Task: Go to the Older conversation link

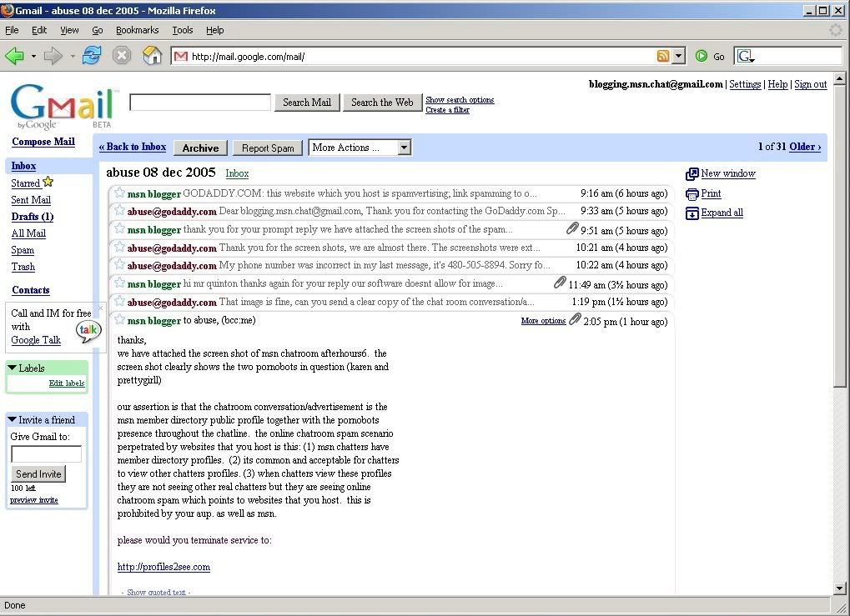Action: pos(805,147)
